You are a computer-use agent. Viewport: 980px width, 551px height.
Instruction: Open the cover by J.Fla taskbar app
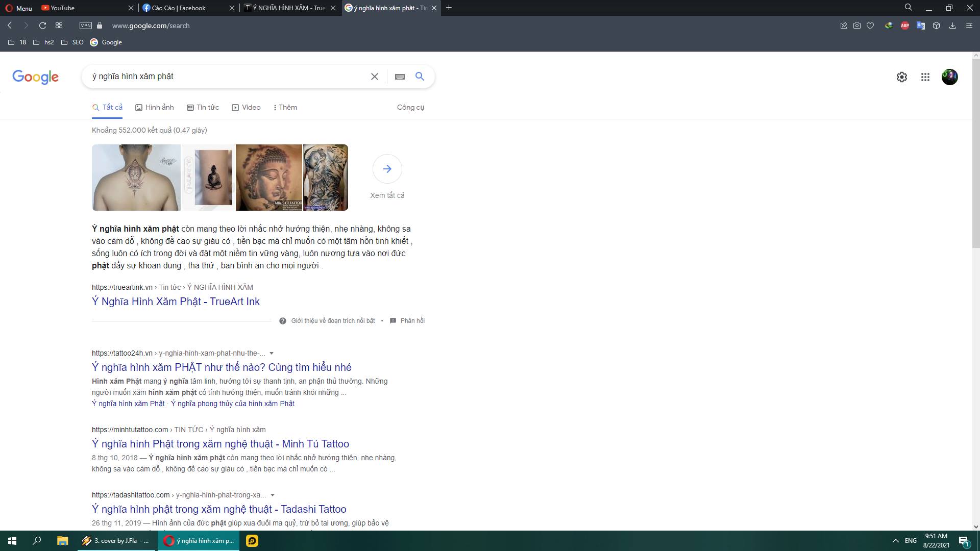116,541
